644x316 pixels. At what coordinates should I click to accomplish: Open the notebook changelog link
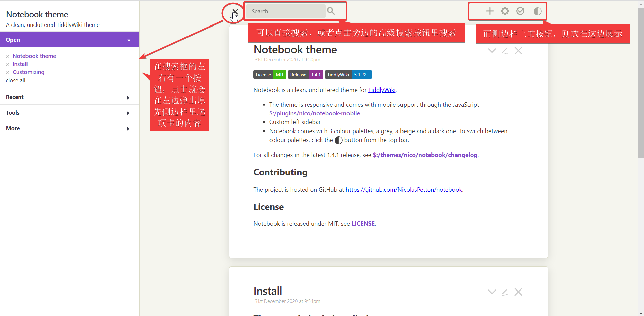click(425, 155)
